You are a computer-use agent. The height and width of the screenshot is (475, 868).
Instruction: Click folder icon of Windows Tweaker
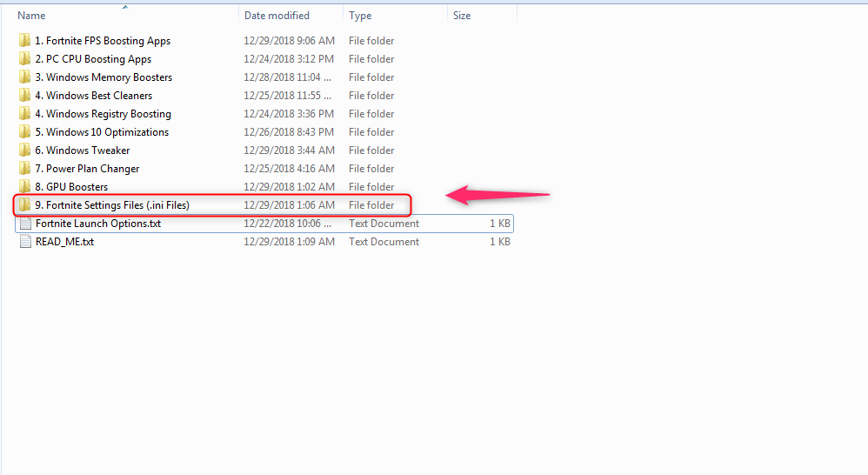point(25,150)
